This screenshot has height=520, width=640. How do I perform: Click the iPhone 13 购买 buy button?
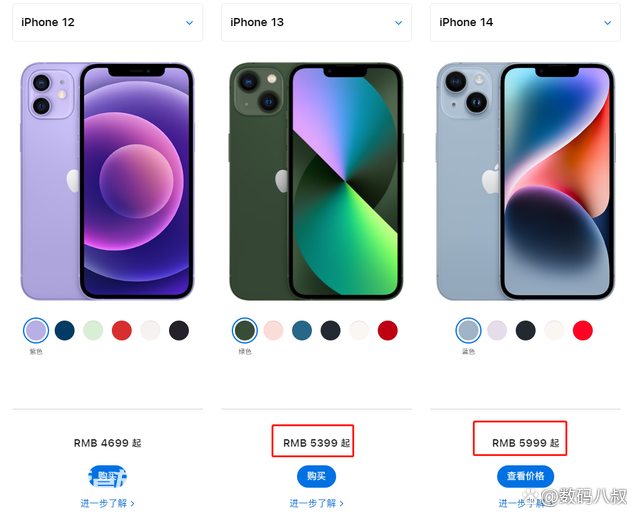pos(316,476)
